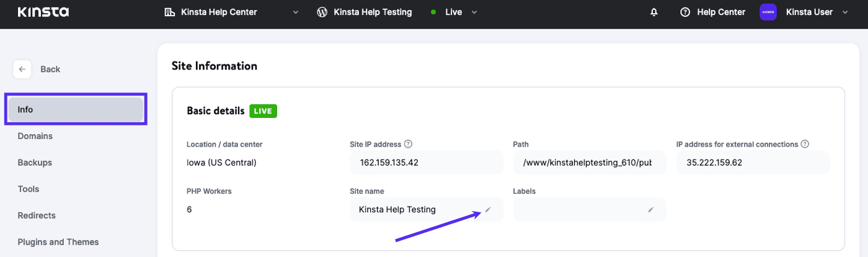Click the LIVE badge
Screen dimensions: 868x257
point(263,111)
